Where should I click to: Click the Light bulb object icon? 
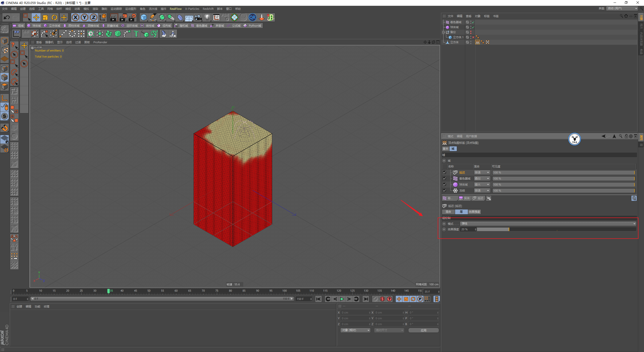(207, 17)
